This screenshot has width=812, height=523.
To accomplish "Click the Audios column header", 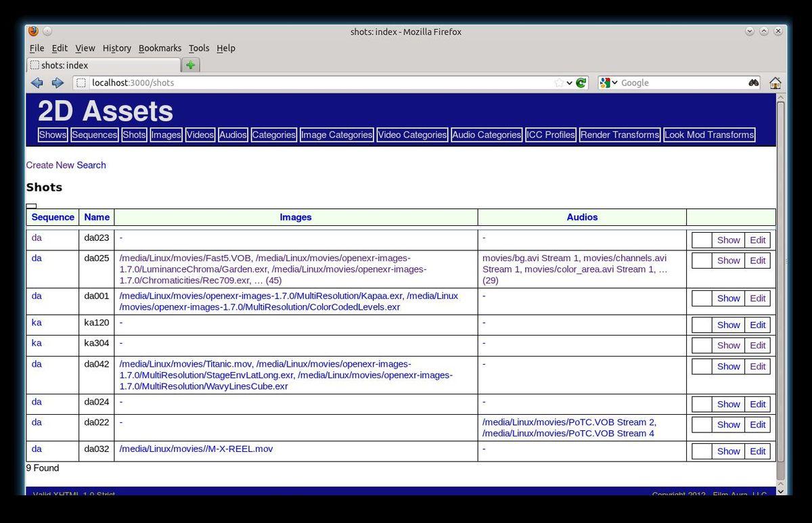I will pyautogui.click(x=582, y=217).
